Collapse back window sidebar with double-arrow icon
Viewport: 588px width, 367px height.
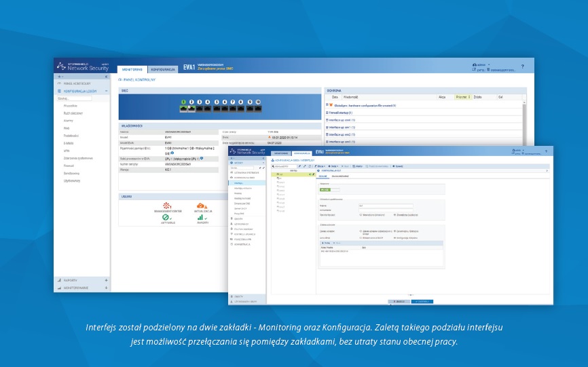[106, 77]
